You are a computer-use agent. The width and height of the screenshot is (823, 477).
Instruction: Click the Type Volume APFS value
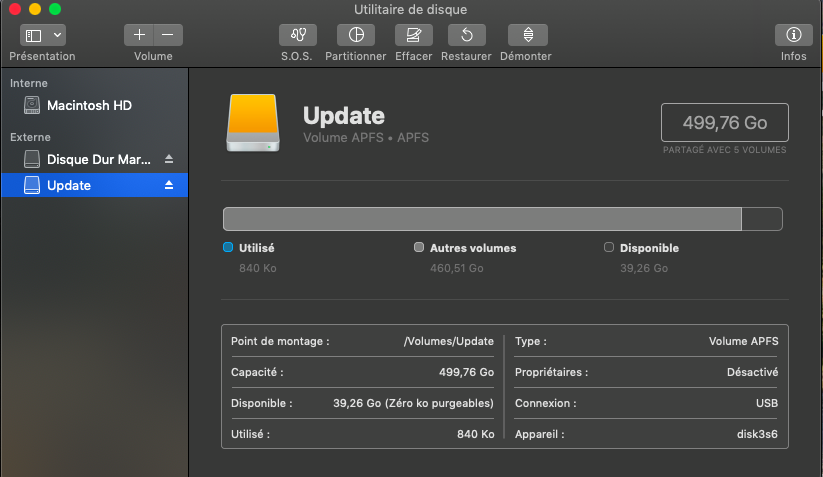744,341
